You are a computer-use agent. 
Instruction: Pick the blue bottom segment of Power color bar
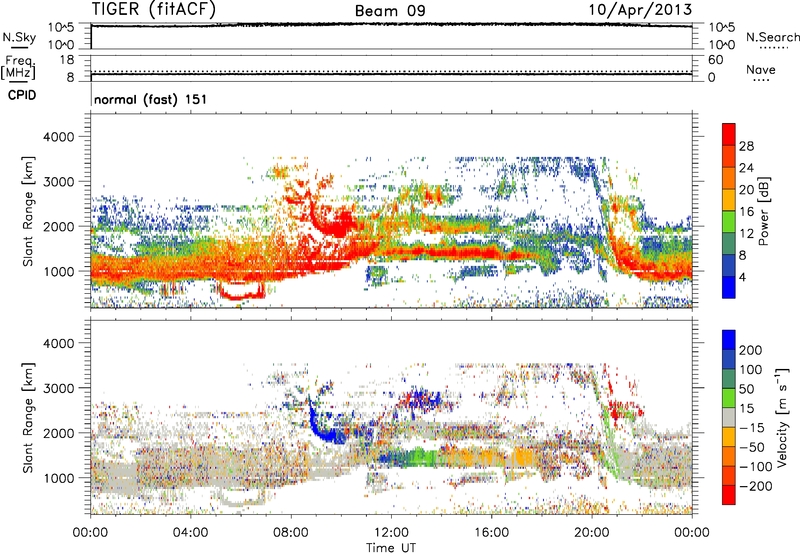click(729, 287)
